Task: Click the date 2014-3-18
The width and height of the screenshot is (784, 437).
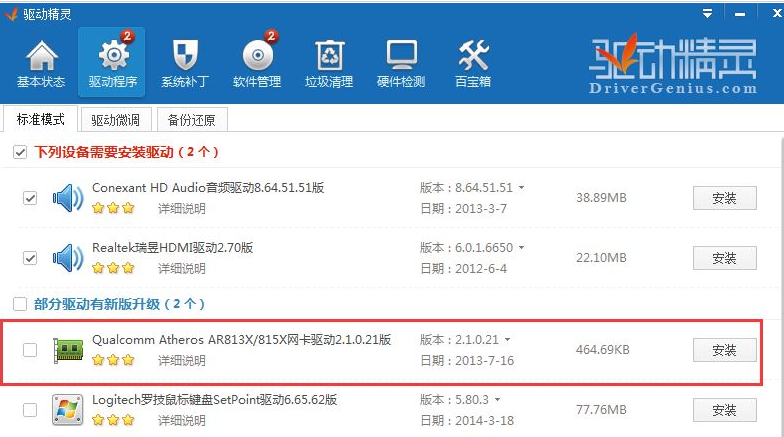Action: (484, 420)
